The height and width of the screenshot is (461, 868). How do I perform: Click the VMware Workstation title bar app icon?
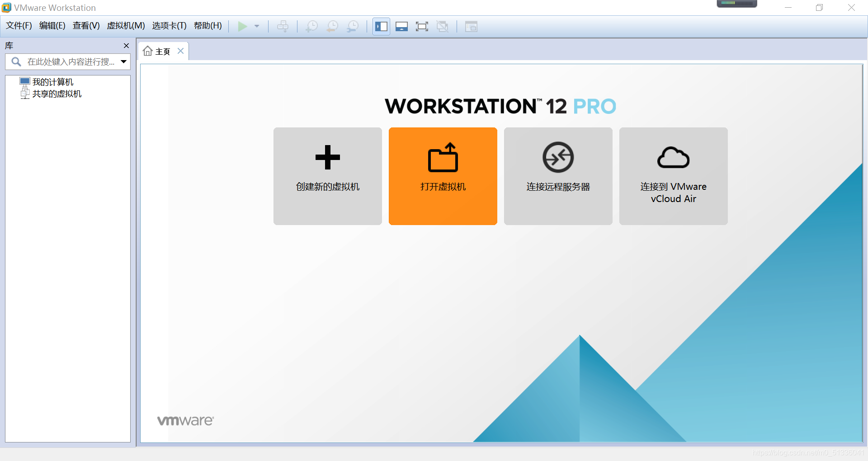tap(6, 8)
